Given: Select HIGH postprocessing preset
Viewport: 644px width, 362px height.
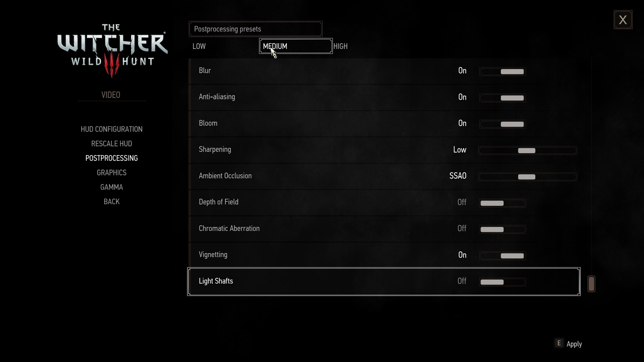Looking at the screenshot, I should [340, 46].
